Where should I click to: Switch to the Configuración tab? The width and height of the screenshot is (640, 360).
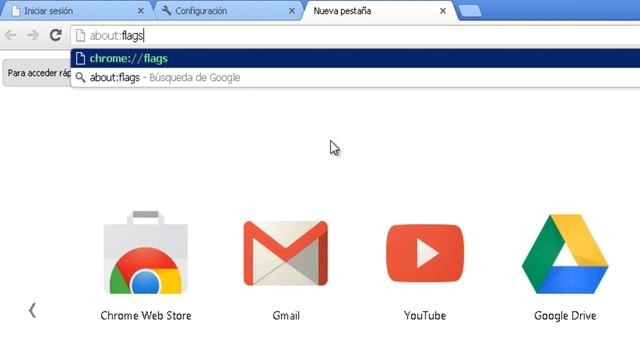229,11
